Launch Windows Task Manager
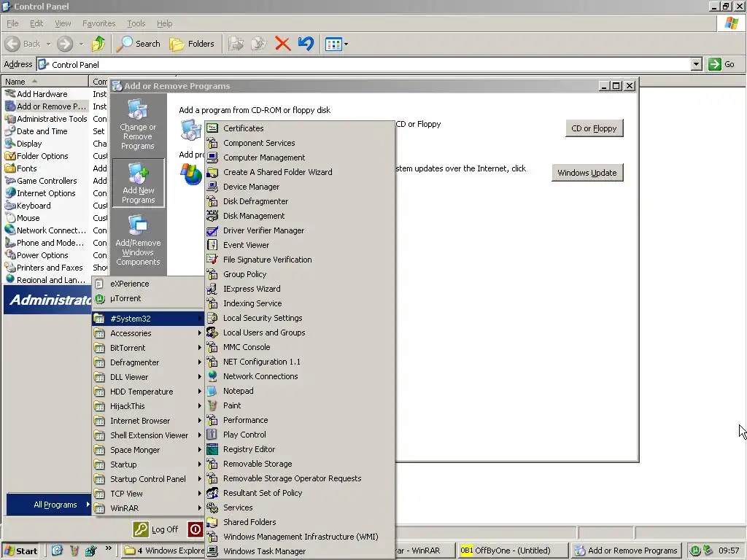 point(300,551)
